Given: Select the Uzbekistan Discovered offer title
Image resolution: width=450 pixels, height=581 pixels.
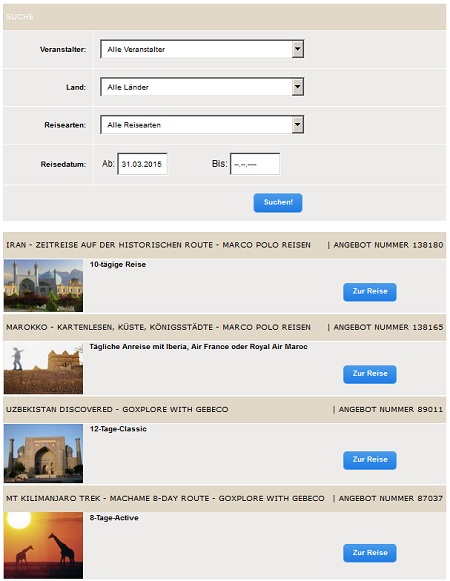Looking at the screenshot, I should point(117,409).
